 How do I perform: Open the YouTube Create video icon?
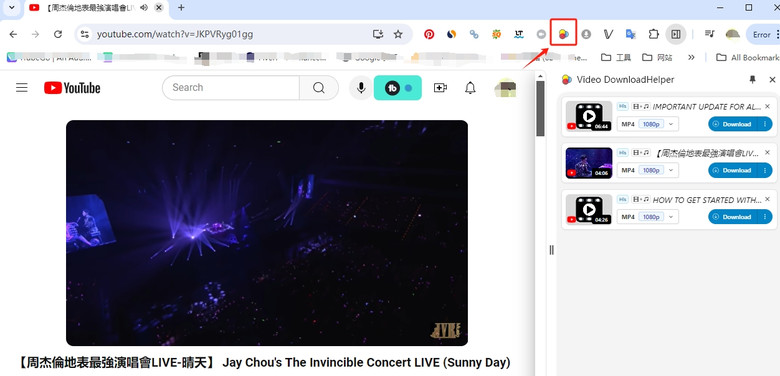[440, 88]
